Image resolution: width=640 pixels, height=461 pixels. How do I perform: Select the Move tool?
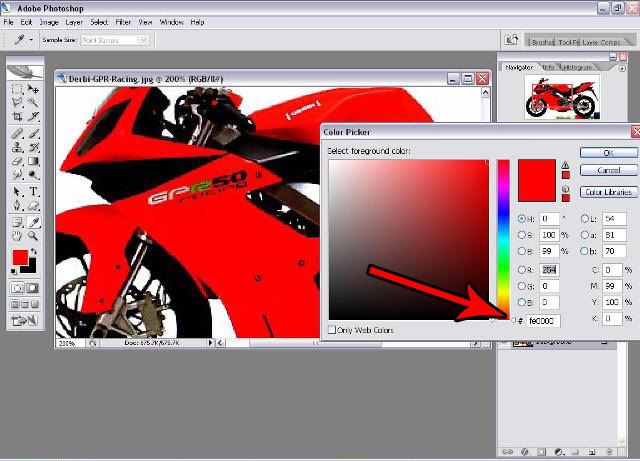[33, 89]
